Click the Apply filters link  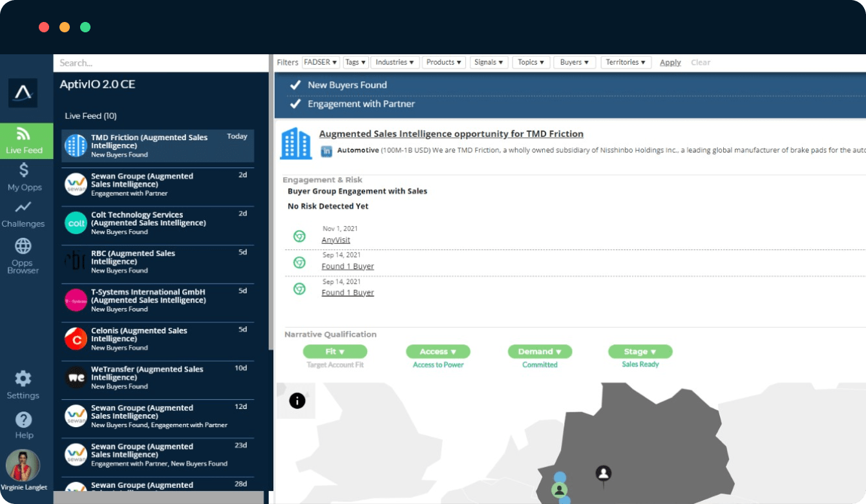[x=670, y=63]
